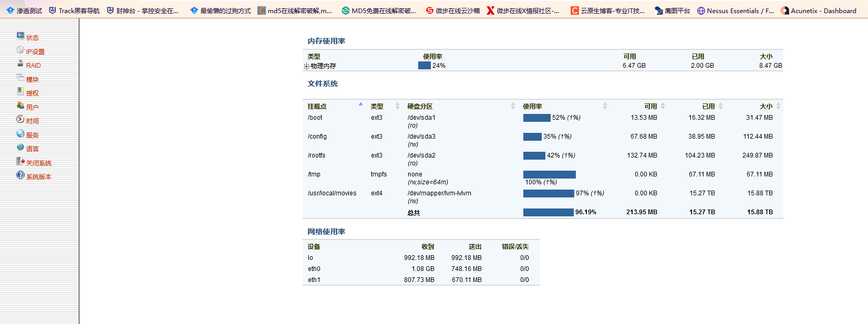The image size is (868, 324).
Task: Open the MD5免费在线解密 bookmark
Action: pyautogui.click(x=379, y=11)
